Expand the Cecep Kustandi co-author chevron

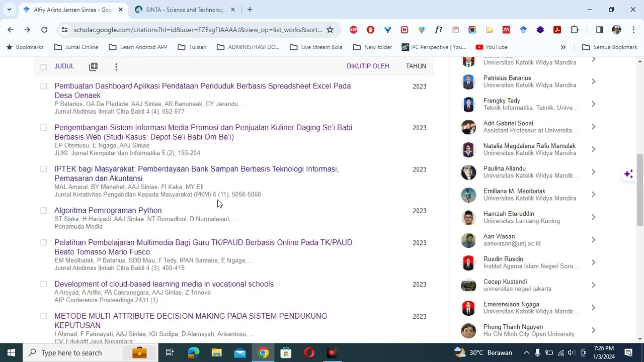pos(593,285)
